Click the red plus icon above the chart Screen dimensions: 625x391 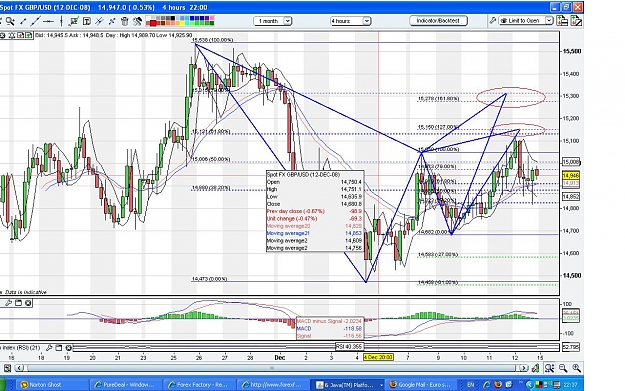coord(21,35)
